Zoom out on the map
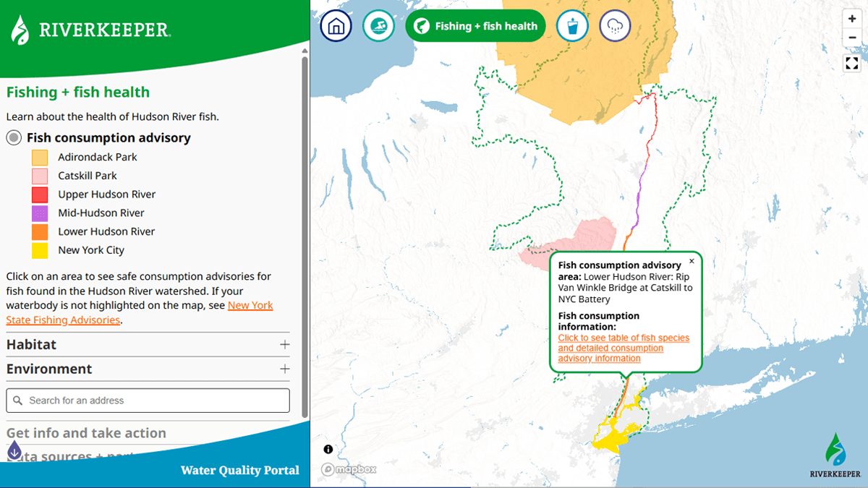This screenshot has height=488, width=868. 852,38
